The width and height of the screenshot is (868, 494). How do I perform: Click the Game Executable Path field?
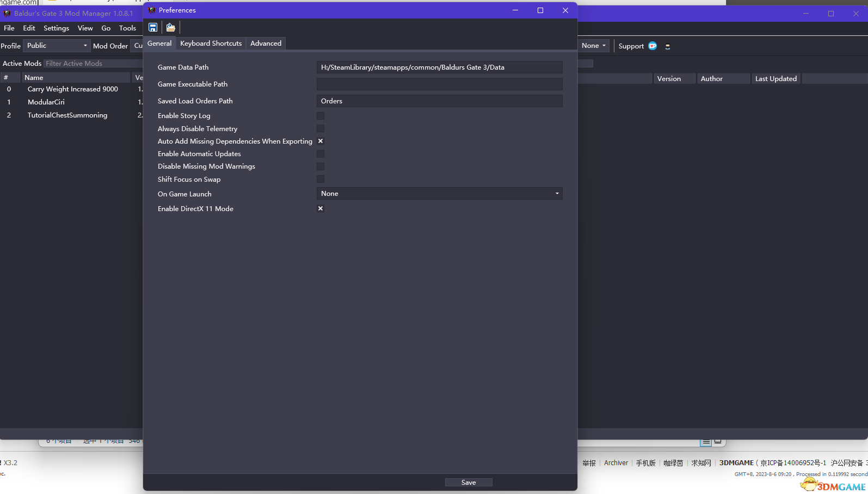(439, 84)
